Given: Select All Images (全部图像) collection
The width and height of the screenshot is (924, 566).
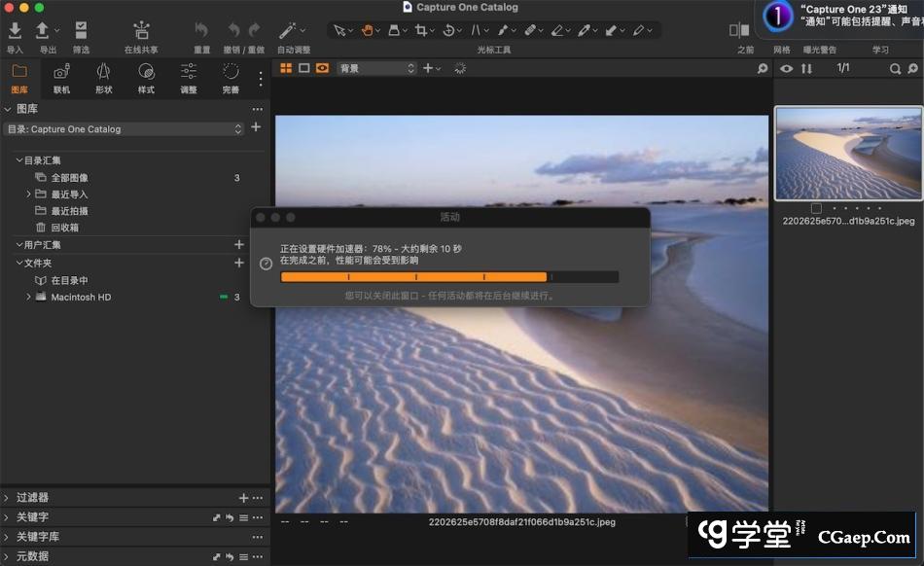Looking at the screenshot, I should click(x=69, y=178).
